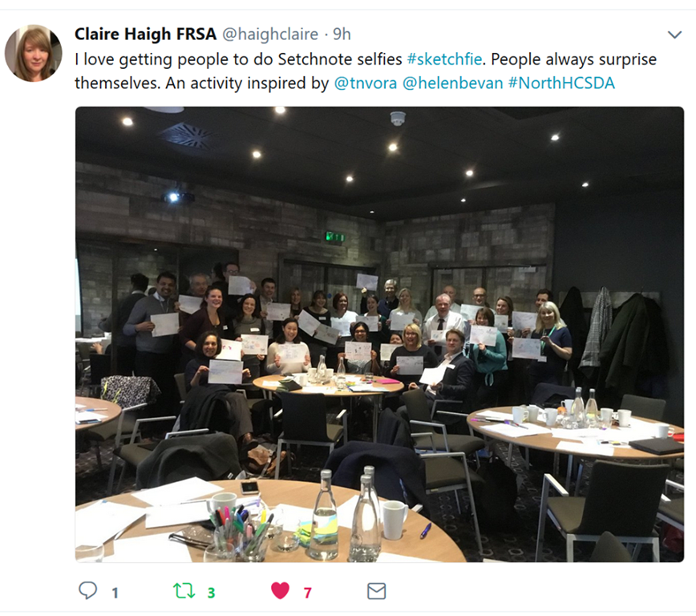Enlarge the attached group photo
The width and height of the screenshot is (696, 616).
tap(379, 334)
